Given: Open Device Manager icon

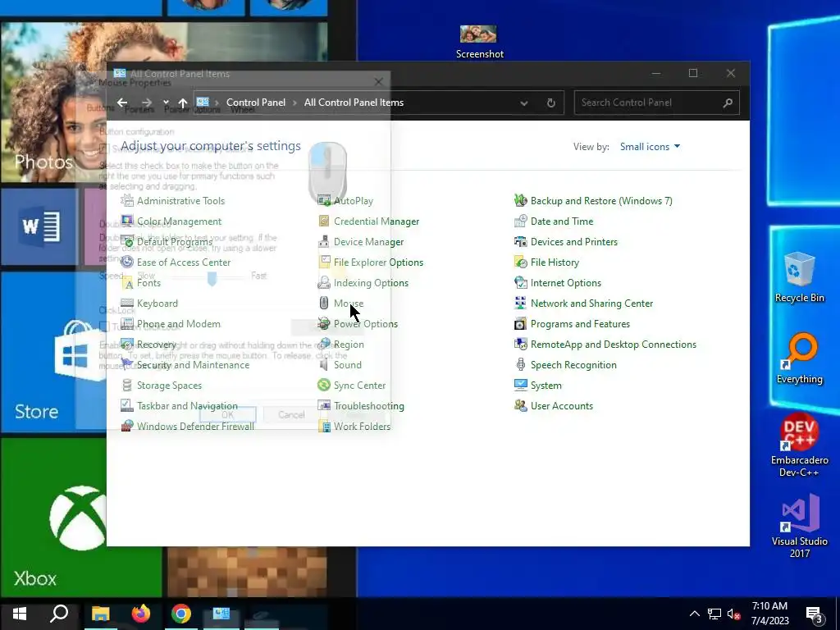Looking at the screenshot, I should point(323,242).
